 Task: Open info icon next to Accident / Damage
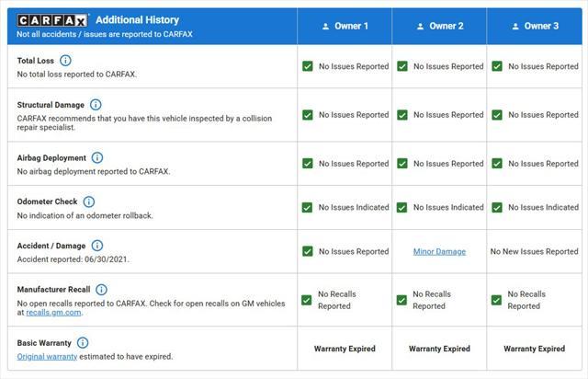tap(97, 246)
